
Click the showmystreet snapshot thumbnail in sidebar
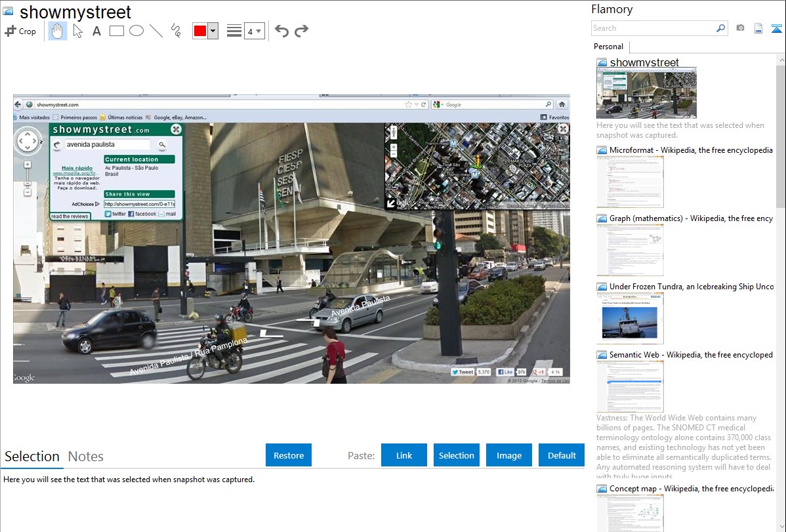point(646,93)
